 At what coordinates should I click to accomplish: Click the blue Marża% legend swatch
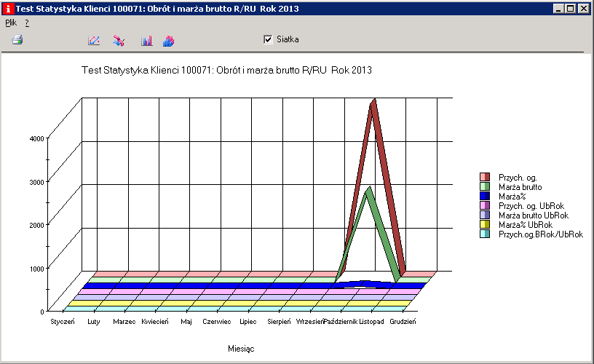(x=485, y=196)
